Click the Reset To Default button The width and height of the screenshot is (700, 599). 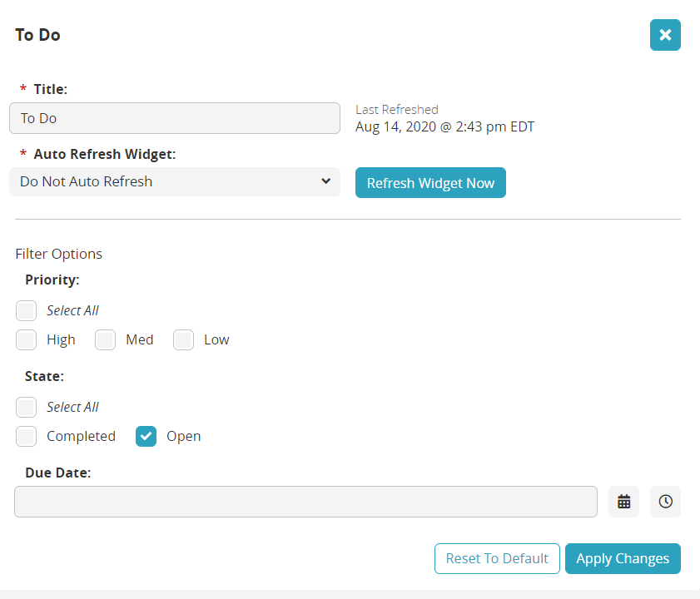497,558
